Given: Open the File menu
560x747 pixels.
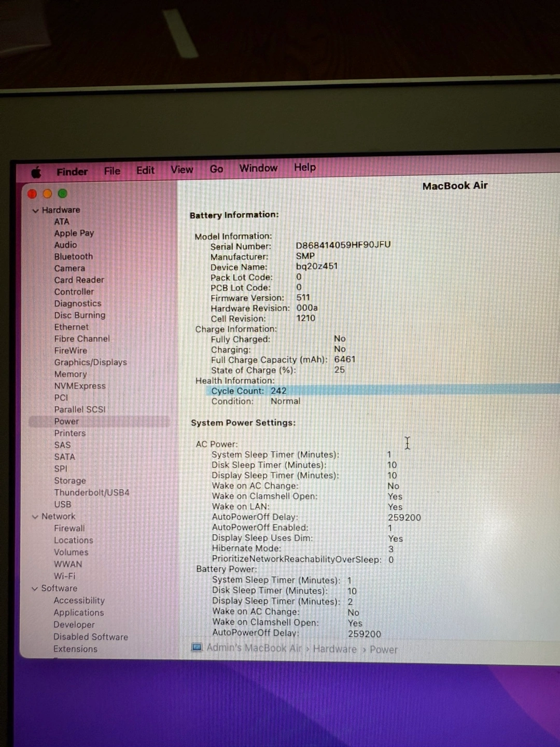Looking at the screenshot, I should tap(112, 171).
